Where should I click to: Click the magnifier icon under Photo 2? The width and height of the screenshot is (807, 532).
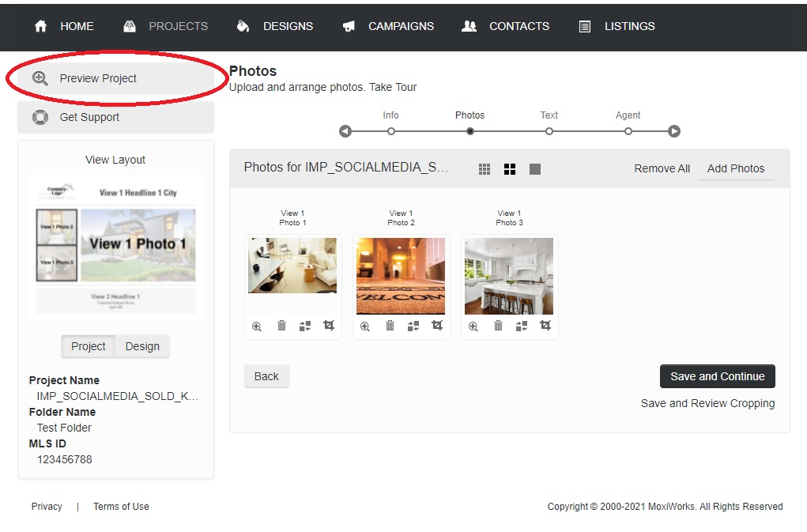pyautogui.click(x=365, y=326)
